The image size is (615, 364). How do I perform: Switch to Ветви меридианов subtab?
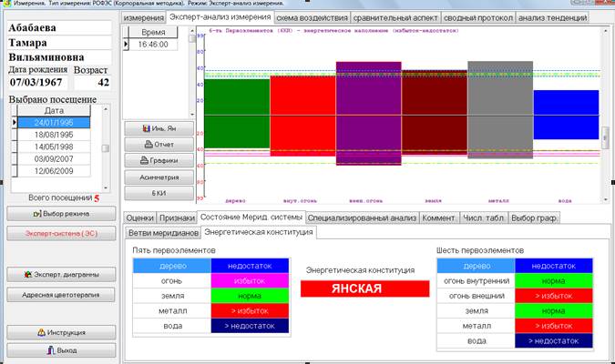(x=163, y=233)
